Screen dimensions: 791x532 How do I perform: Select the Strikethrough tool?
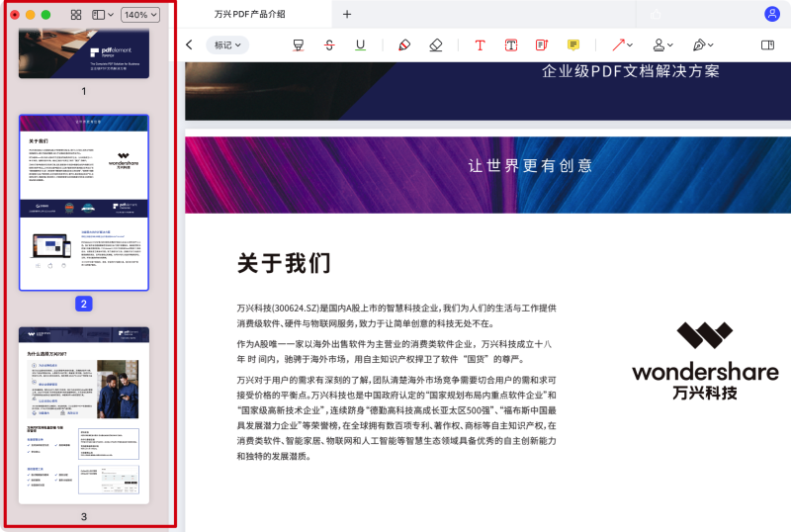coord(329,44)
